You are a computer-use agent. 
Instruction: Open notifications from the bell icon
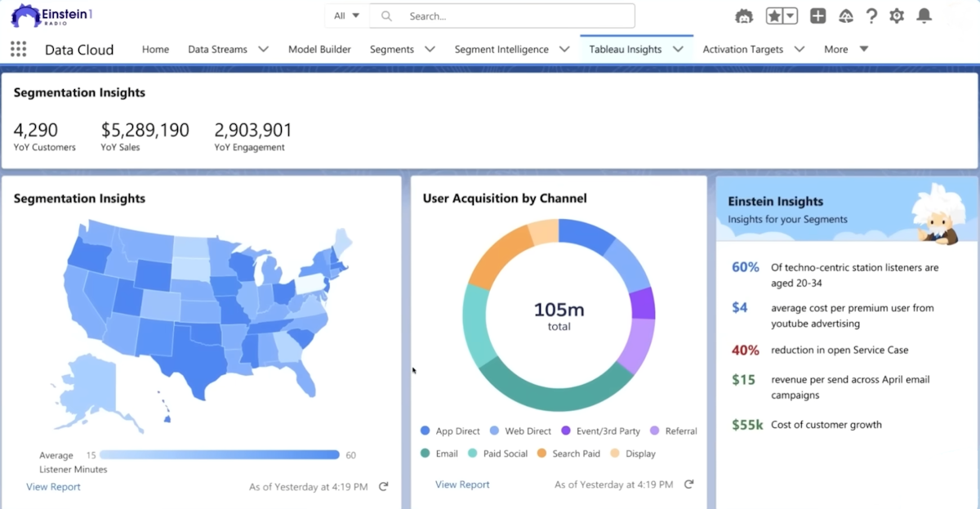pos(924,16)
